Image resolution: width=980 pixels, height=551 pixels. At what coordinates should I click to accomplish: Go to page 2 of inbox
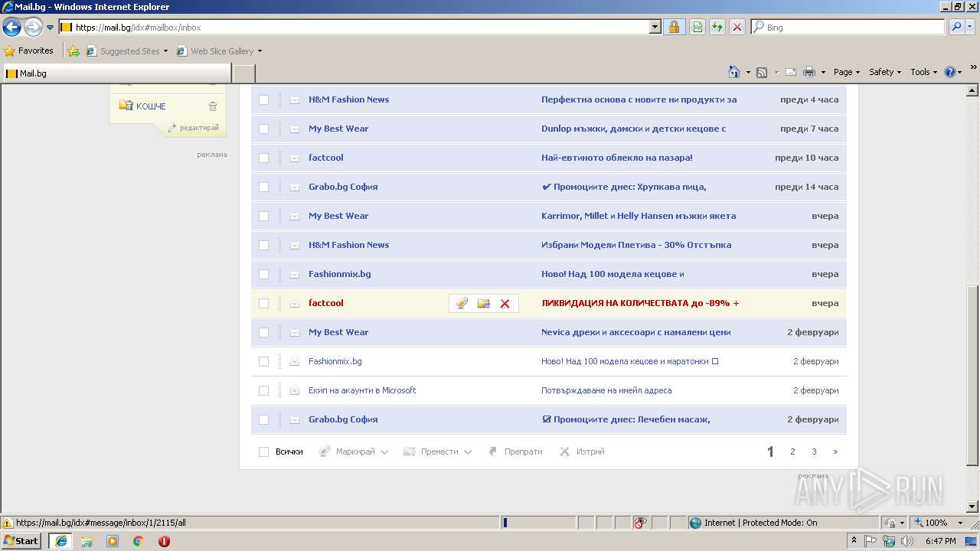coord(792,452)
